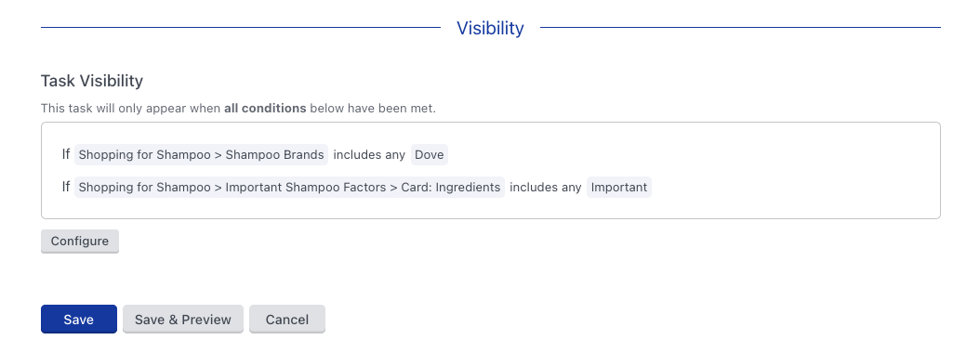
Task: Click the Visibility section heading
Action: pyautogui.click(x=490, y=28)
